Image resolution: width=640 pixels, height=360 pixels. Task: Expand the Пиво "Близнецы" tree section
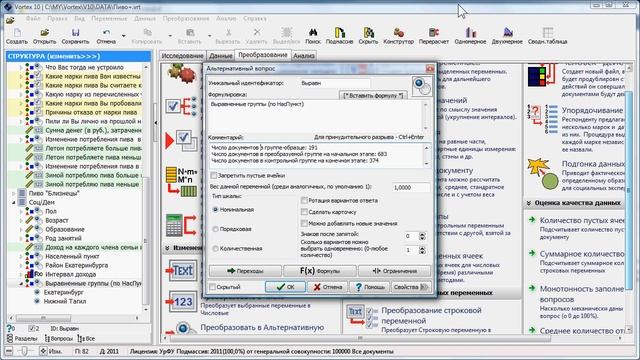point(13,193)
